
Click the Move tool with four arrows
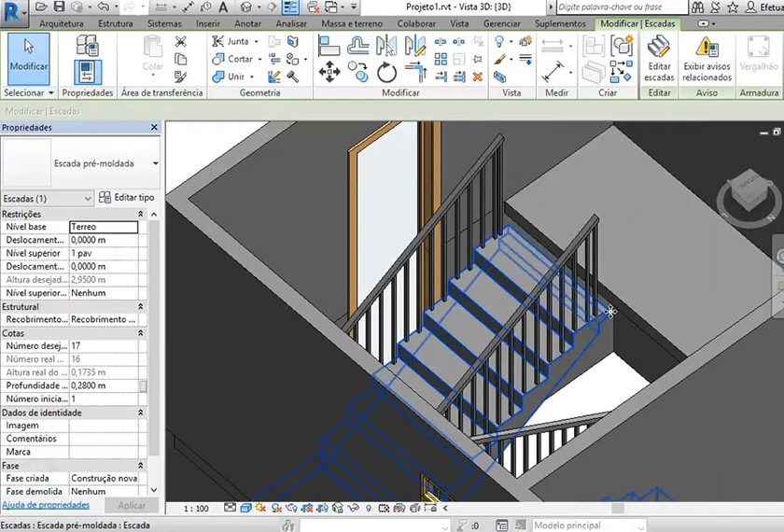tap(329, 72)
